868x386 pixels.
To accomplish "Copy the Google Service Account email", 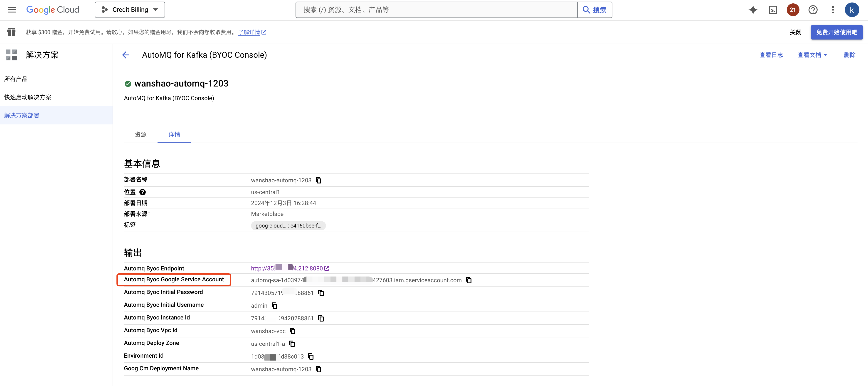I will pyautogui.click(x=468, y=280).
